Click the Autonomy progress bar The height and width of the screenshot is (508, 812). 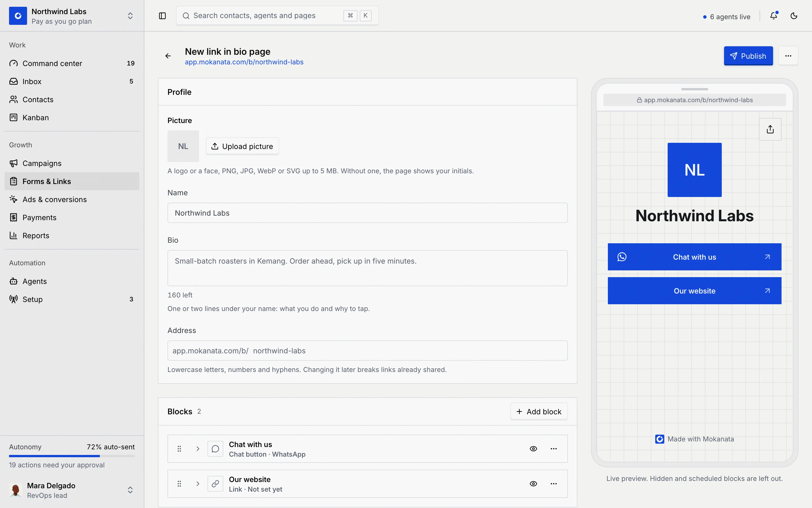coord(72,456)
